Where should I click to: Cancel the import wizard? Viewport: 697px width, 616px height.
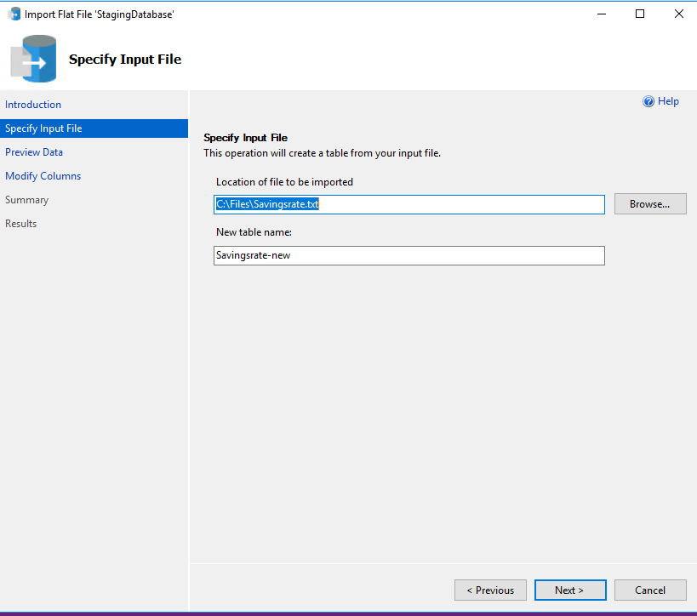click(x=650, y=590)
